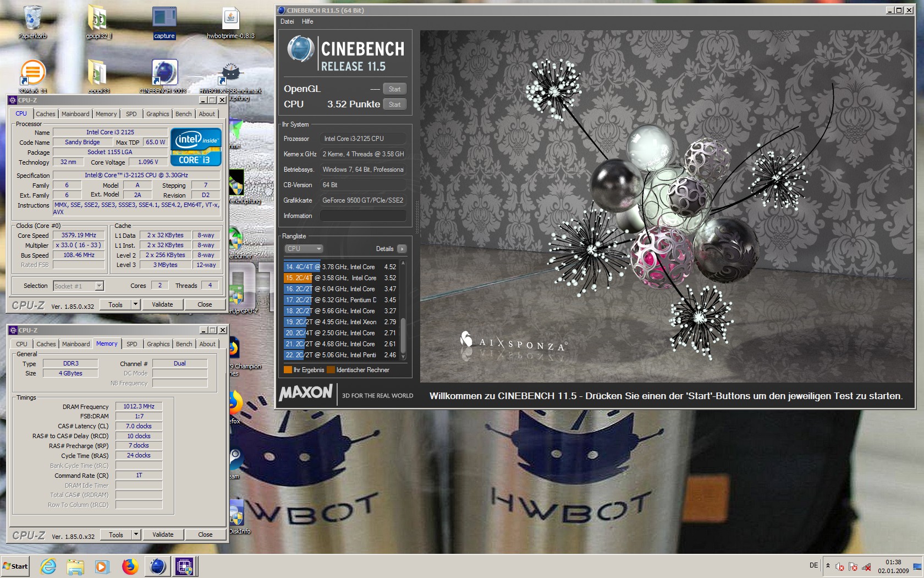Launch 3DMark 11 desktop shortcut

(x=32, y=76)
